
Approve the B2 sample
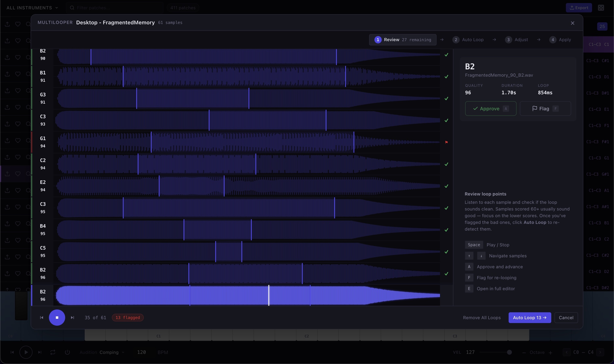pyautogui.click(x=490, y=108)
